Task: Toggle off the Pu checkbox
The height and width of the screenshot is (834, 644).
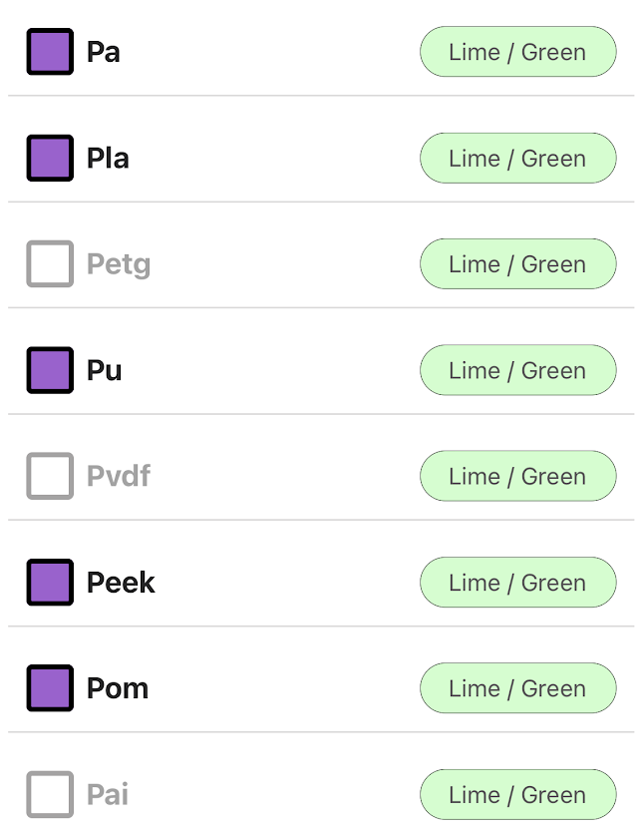Action: coord(50,370)
